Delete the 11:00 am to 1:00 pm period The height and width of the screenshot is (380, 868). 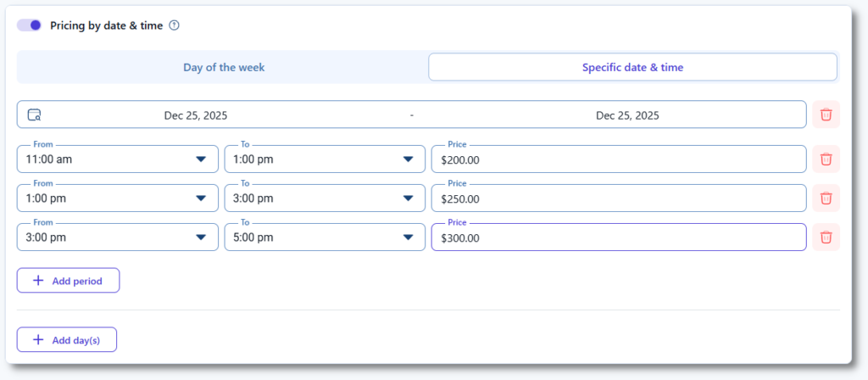tap(826, 159)
